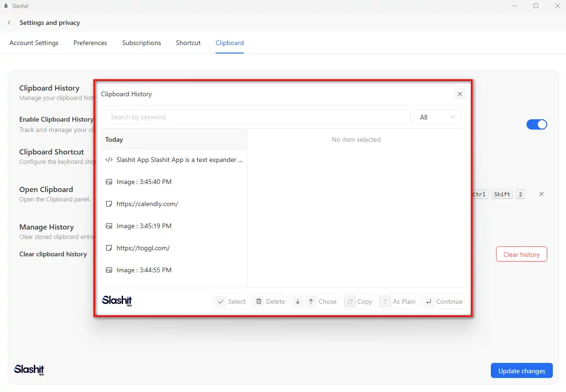Image resolution: width=566 pixels, height=392 pixels.
Task: Open the All filter dropdown
Action: (x=437, y=117)
